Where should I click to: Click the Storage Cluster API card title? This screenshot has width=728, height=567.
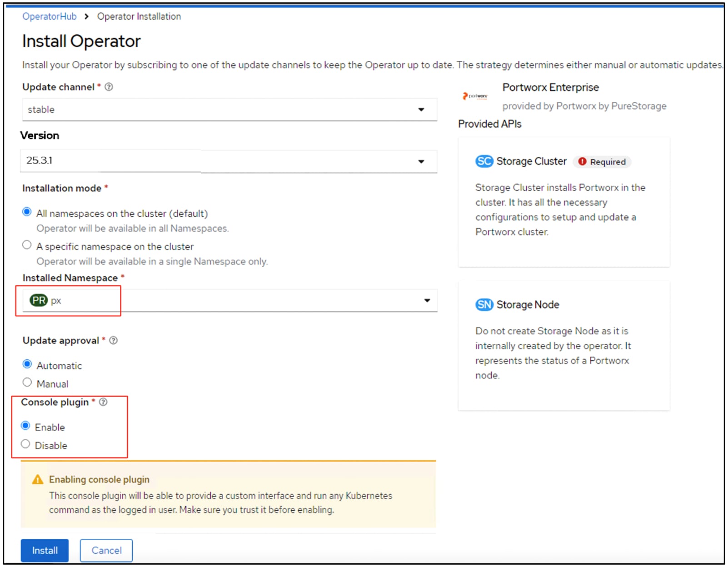click(531, 161)
